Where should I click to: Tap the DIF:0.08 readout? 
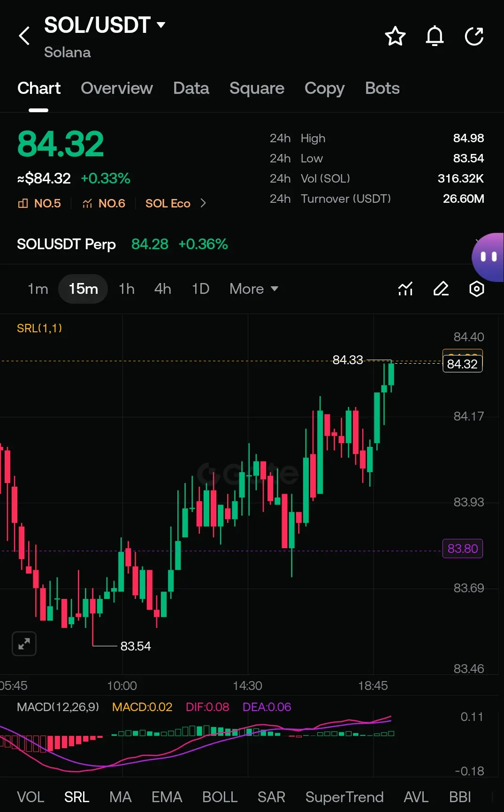207,707
